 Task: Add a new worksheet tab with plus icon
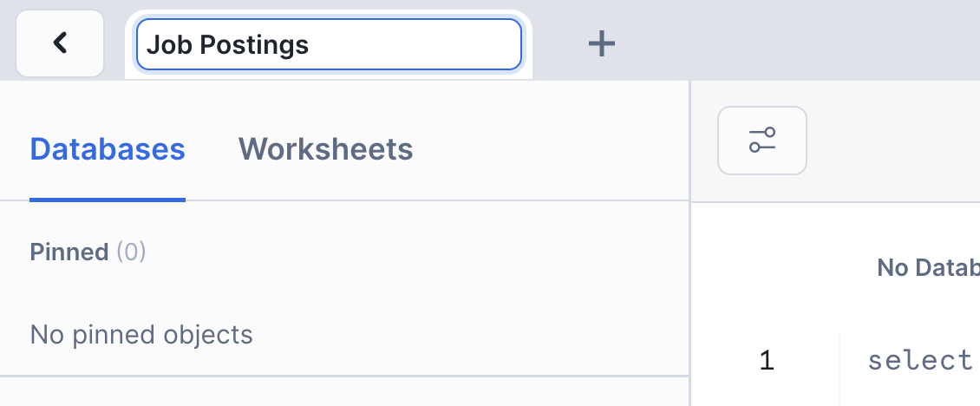coord(601,43)
